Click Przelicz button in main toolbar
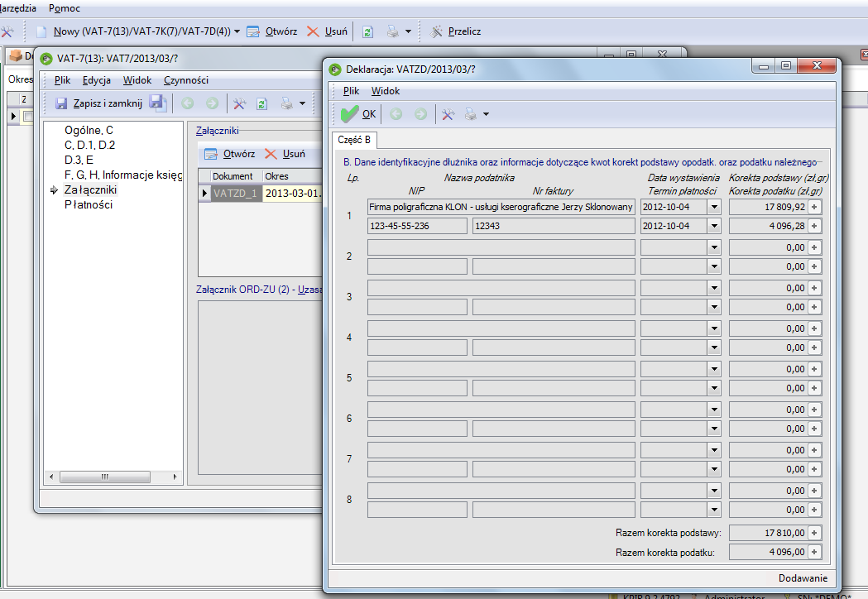This screenshot has height=599, width=868. pyautogui.click(x=456, y=31)
